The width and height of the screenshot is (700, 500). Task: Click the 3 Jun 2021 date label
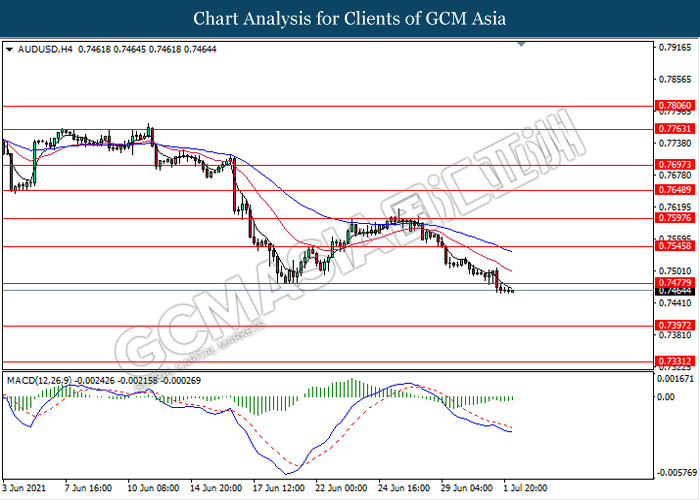pyautogui.click(x=25, y=488)
